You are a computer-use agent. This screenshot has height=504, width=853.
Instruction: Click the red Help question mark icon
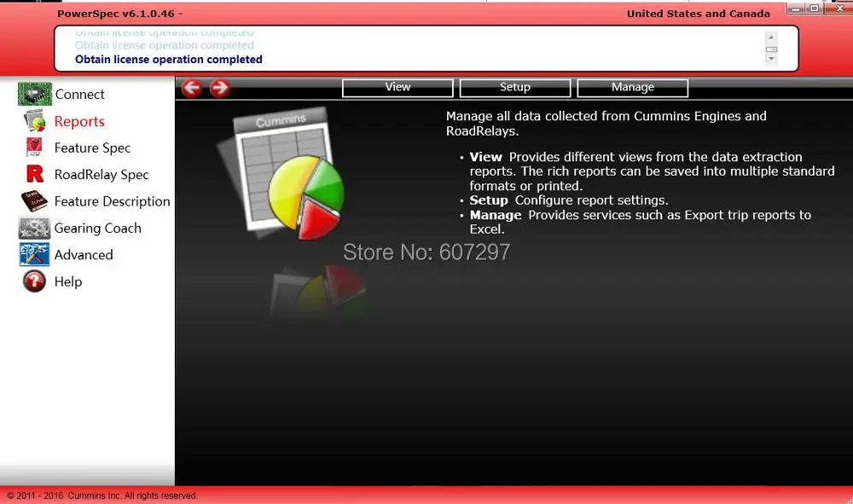pos(34,281)
